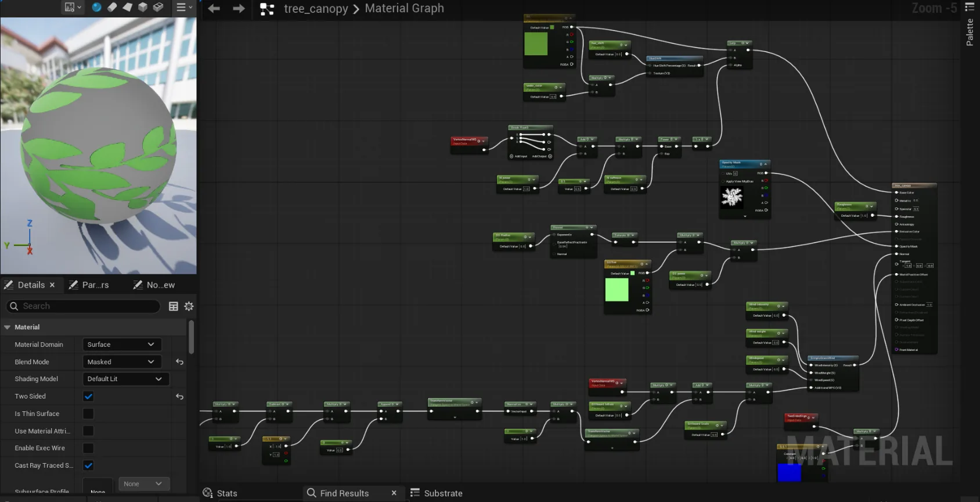Open the Blend Mode dropdown
Viewport: 980px width, 502px height.
121,362
